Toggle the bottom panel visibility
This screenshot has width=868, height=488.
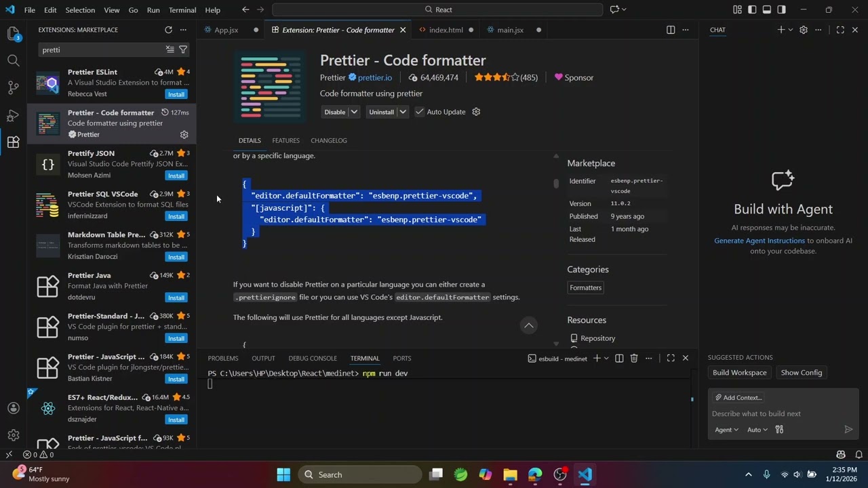[767, 9]
